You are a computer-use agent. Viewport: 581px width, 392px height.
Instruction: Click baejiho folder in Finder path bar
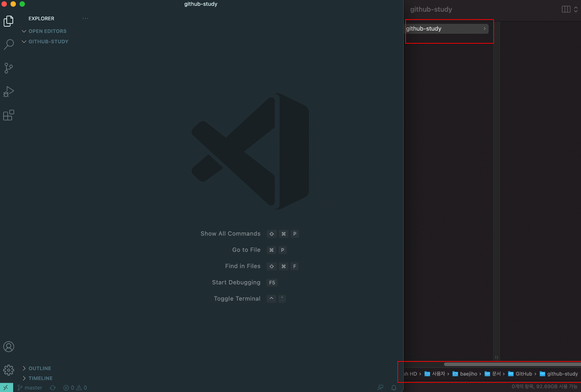tap(465, 374)
